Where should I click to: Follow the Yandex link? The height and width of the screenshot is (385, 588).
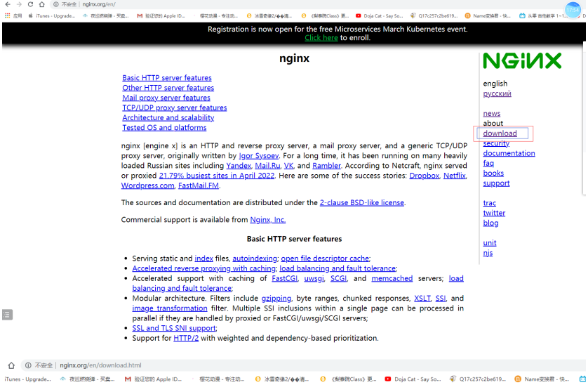coord(239,166)
